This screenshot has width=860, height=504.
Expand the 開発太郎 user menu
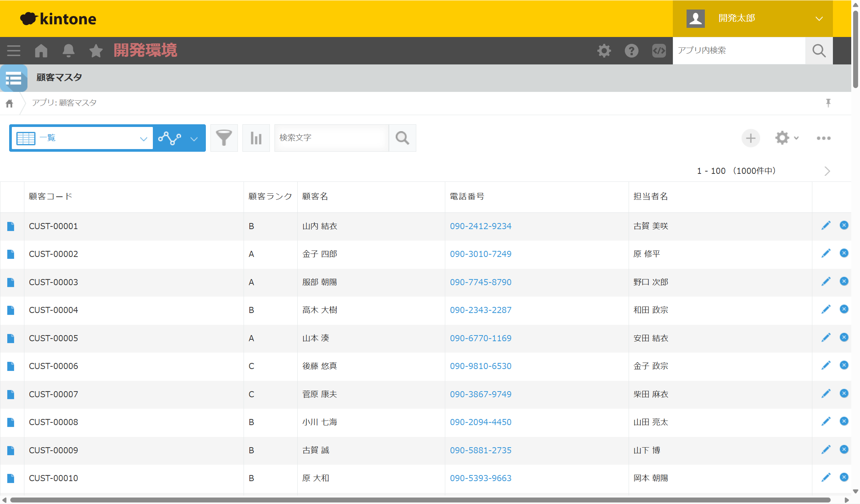(819, 19)
